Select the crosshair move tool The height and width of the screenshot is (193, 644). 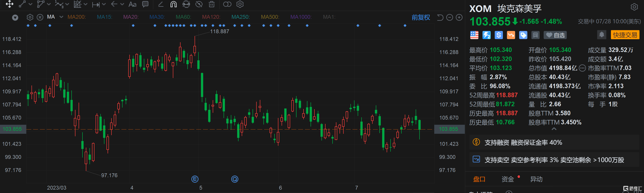pyautogui.click(x=10, y=4)
